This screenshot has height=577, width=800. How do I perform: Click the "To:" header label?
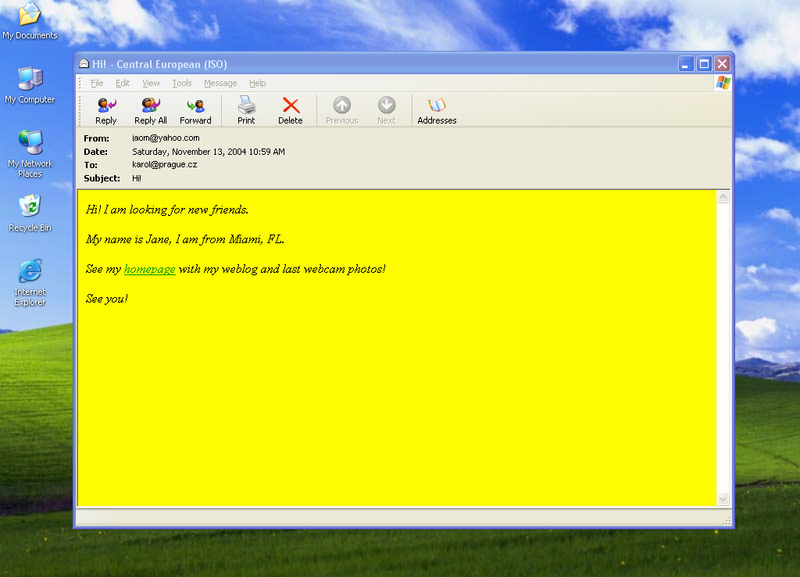[x=91, y=165]
